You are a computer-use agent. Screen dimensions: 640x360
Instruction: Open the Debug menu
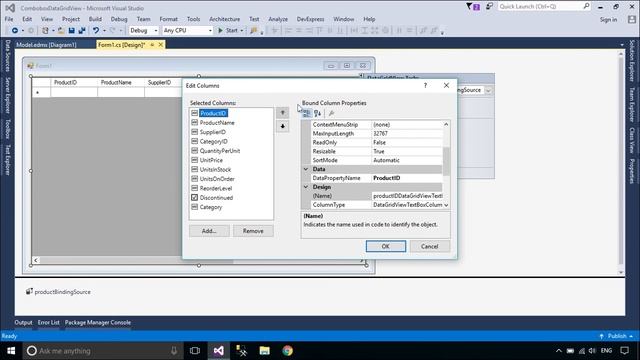point(119,19)
